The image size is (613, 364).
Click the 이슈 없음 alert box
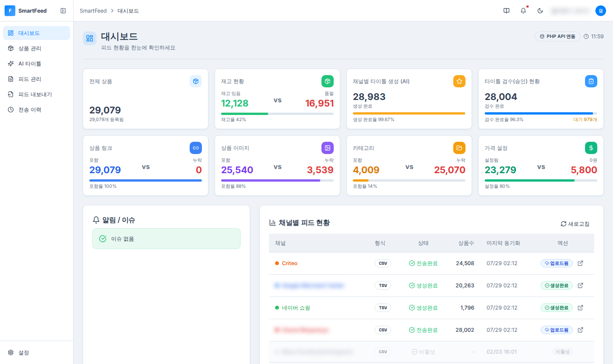[x=166, y=239]
